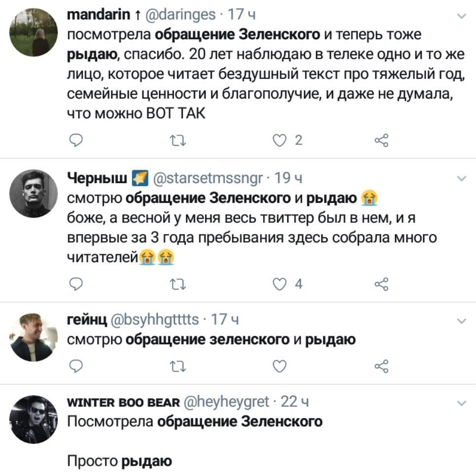
Task: Like mandarin's tweet with 2 likes
Action: coord(280,142)
